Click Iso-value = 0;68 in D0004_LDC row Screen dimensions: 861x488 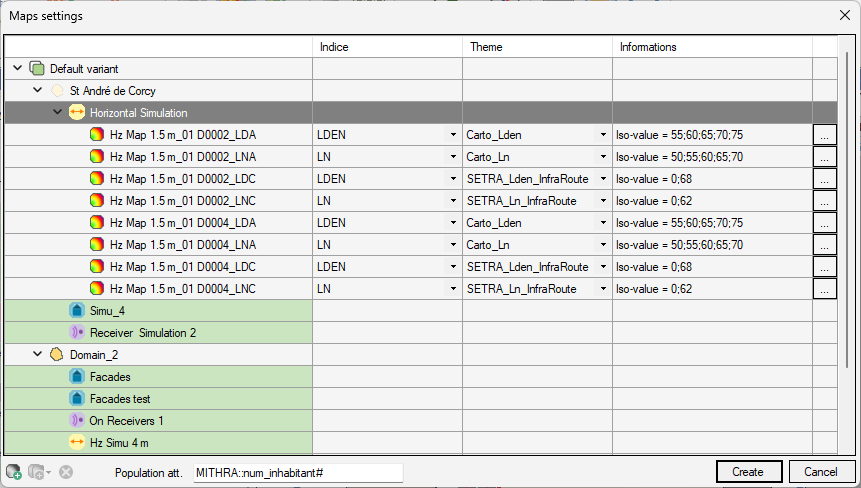coord(653,266)
